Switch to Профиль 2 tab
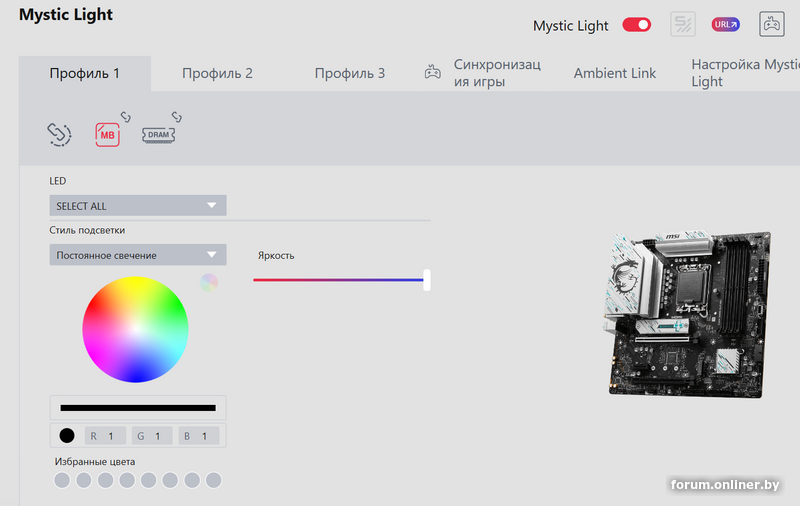The width and height of the screenshot is (800, 506). [217, 73]
